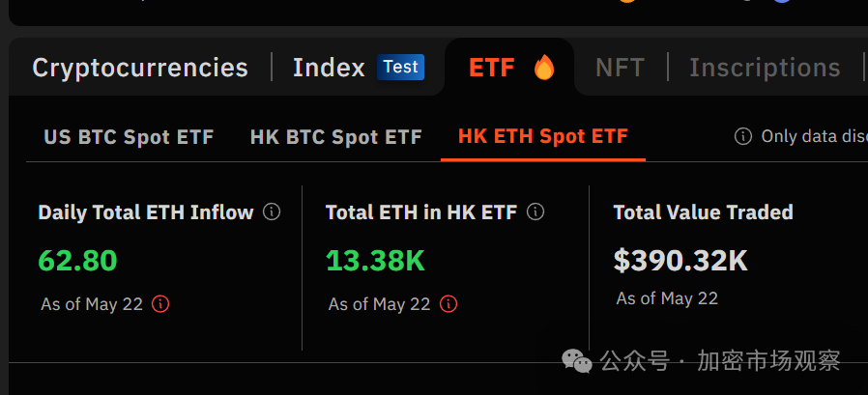Screen dimensions: 868x395
Task: Go to the NFT tab
Action: [x=620, y=68]
